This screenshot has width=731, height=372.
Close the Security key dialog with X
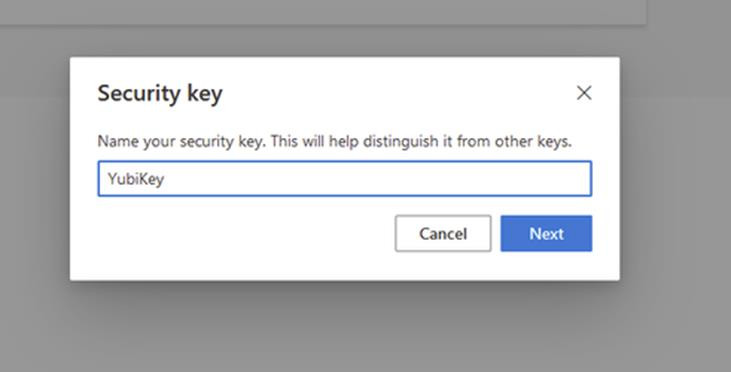(x=584, y=93)
